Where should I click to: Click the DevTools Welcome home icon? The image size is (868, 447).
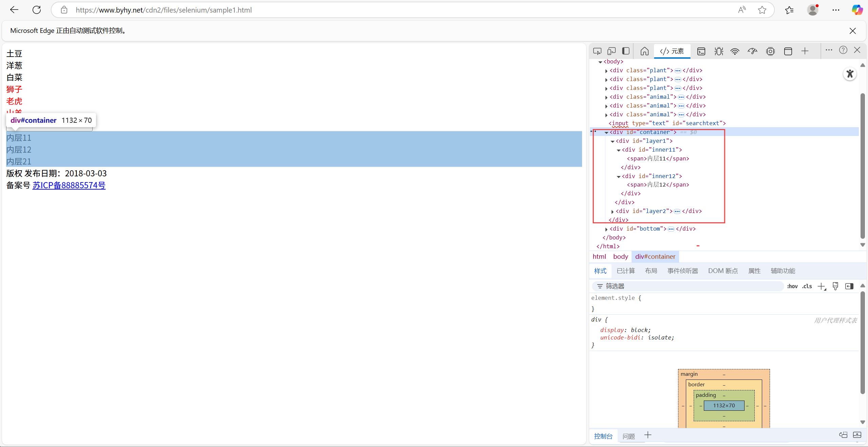pyautogui.click(x=644, y=51)
